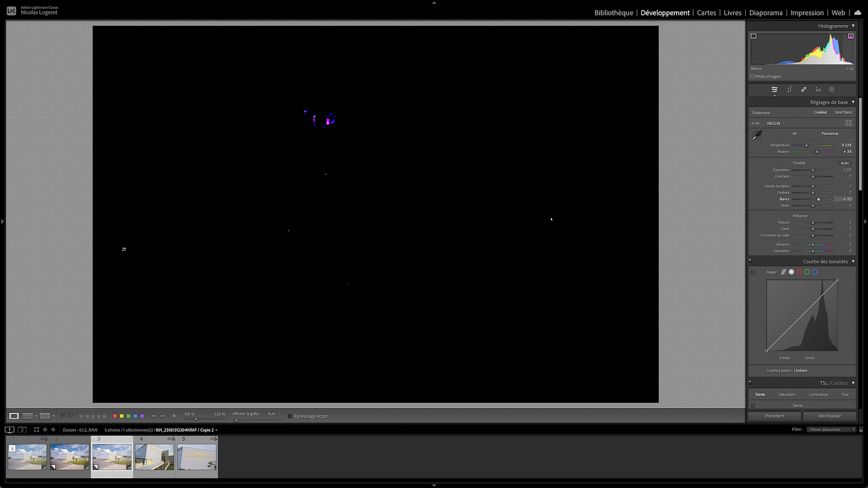Screen dimensions: 868x488
Task: Open the Profil NEGLIN dropdown
Action: (775, 123)
